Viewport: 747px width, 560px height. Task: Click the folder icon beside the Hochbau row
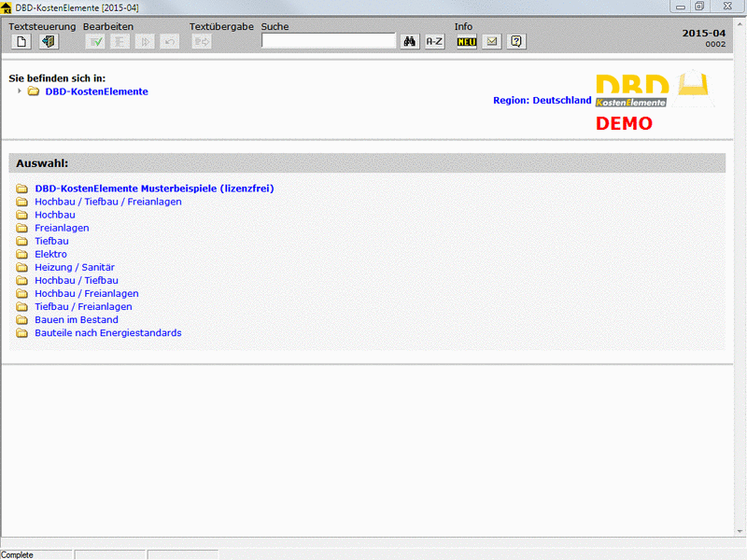21,215
